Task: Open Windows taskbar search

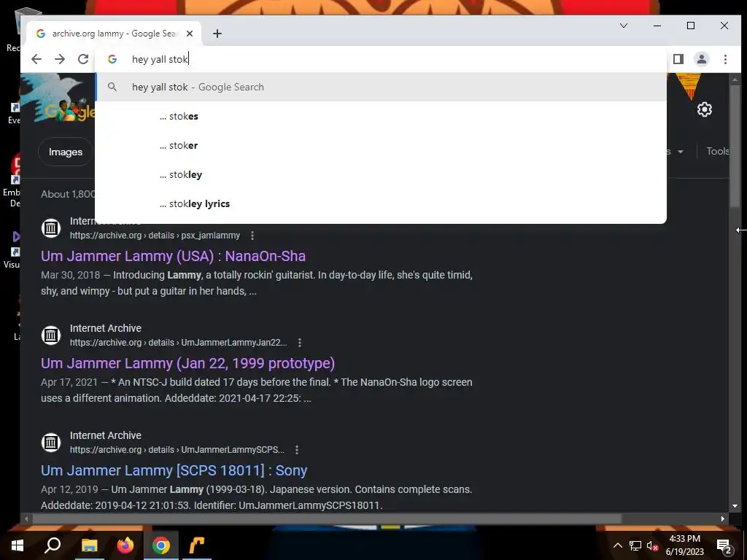Action: [53, 545]
